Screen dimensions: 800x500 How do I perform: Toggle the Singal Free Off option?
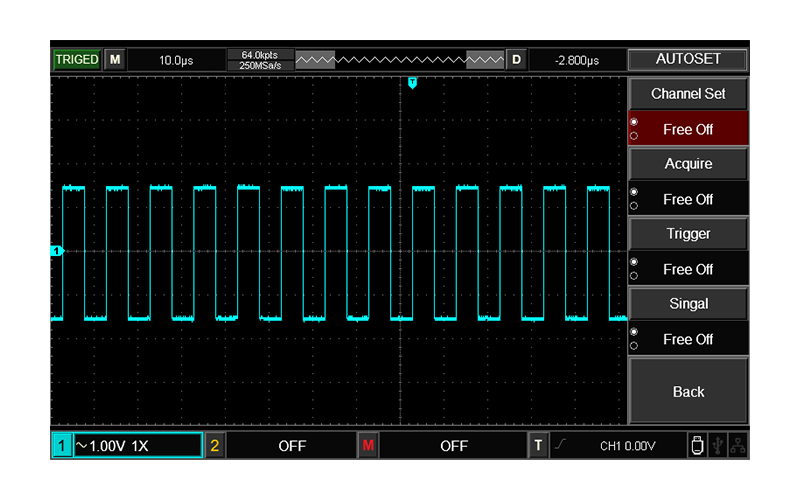[x=688, y=339]
